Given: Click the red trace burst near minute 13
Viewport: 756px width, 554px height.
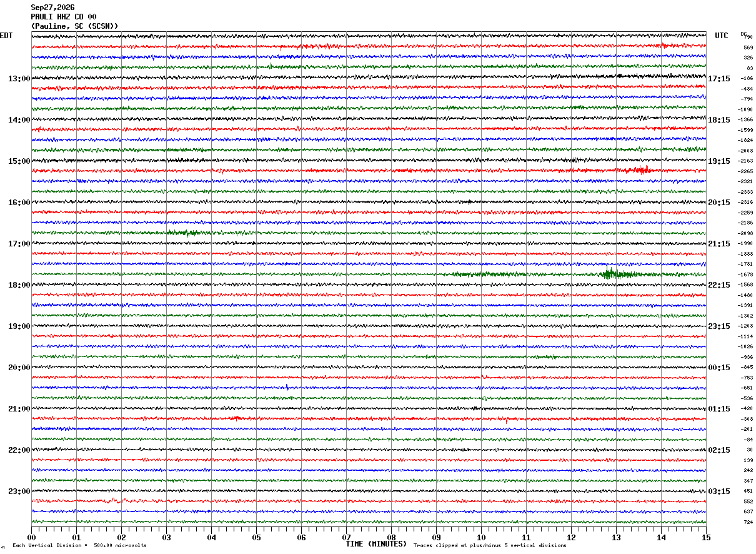Looking at the screenshot, I should 640,170.
